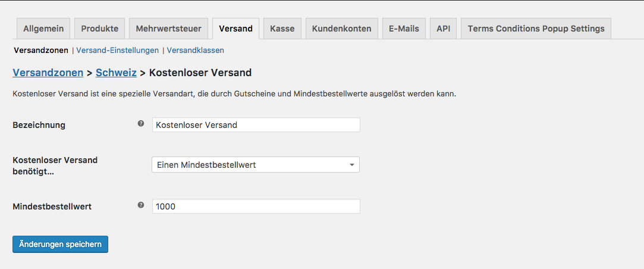
Task: Click Versandzonen in the breadcrumb
Action: (x=48, y=73)
